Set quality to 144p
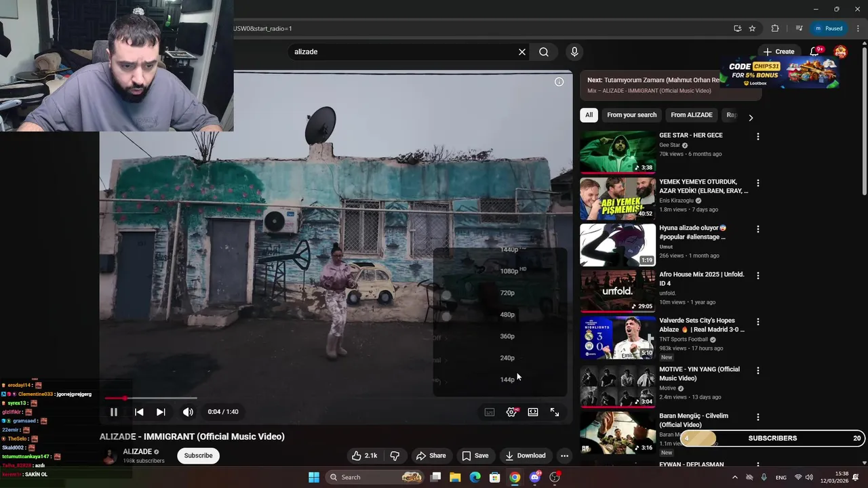868x488 pixels. (x=507, y=380)
